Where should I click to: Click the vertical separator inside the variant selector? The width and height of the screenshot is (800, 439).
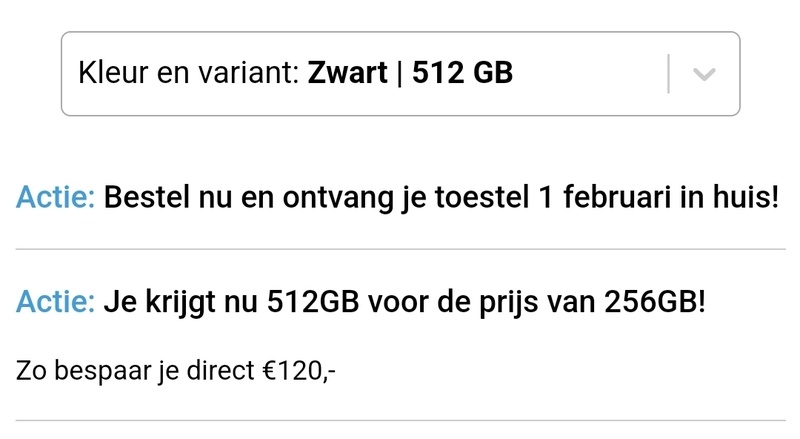point(667,74)
